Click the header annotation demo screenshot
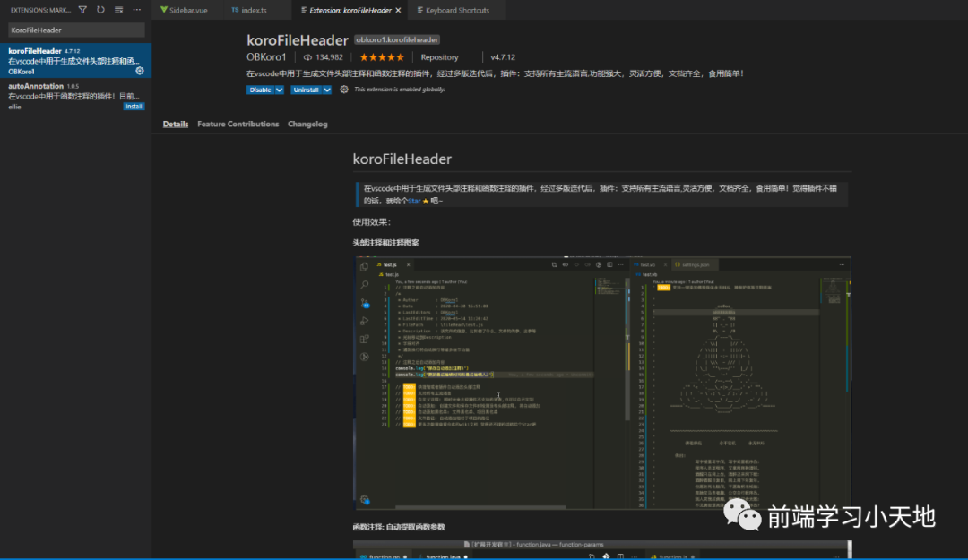968x560 pixels. click(602, 383)
